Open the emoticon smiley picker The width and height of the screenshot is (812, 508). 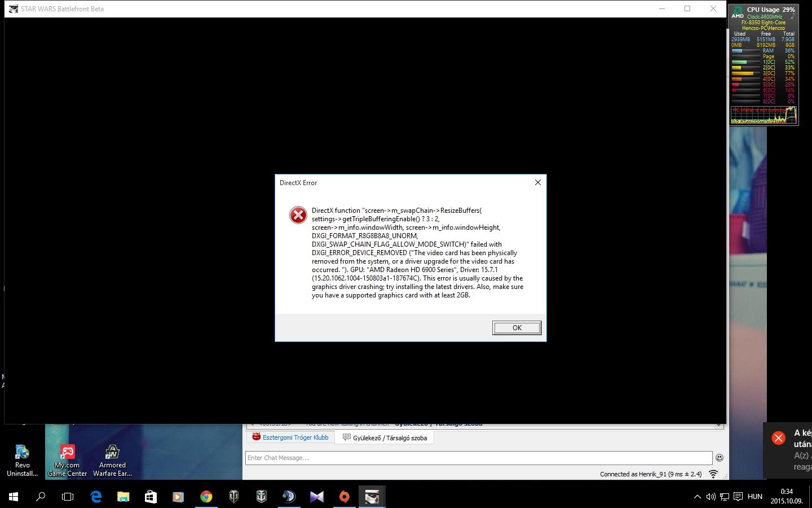tap(719, 458)
